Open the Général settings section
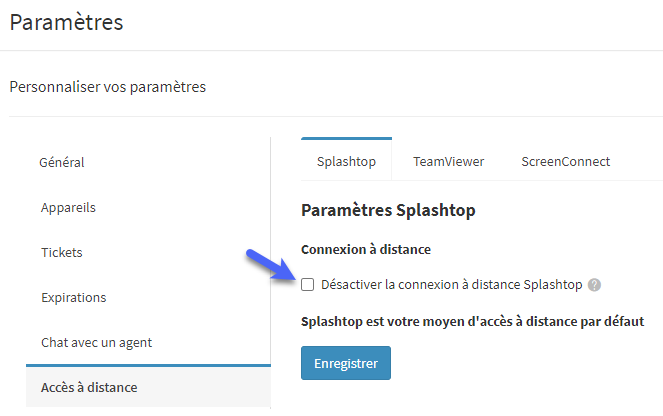 point(62,162)
